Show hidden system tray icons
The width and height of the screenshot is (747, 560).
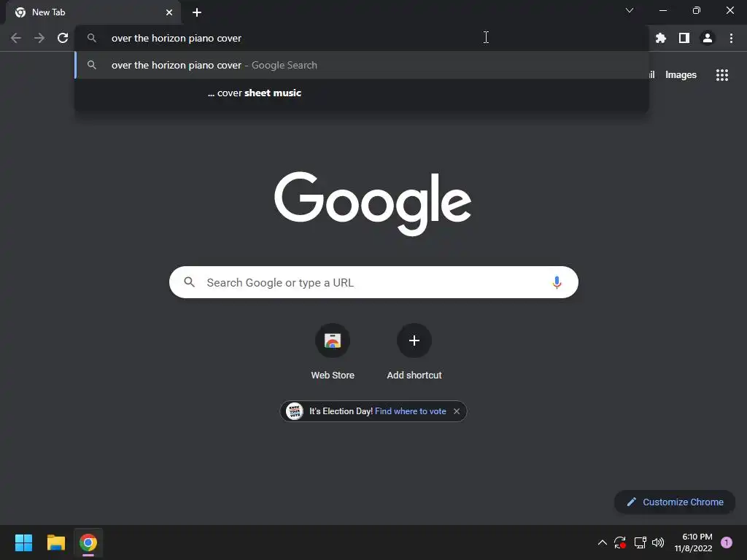602,542
